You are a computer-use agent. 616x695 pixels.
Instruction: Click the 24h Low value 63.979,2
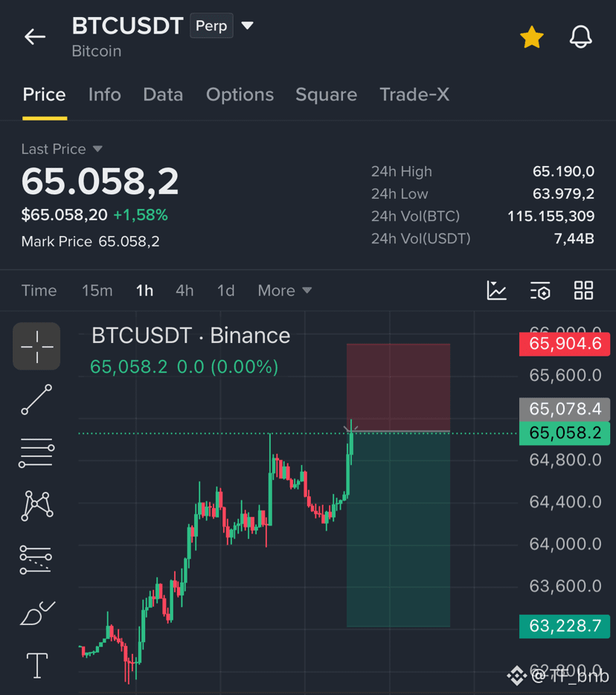563,193
